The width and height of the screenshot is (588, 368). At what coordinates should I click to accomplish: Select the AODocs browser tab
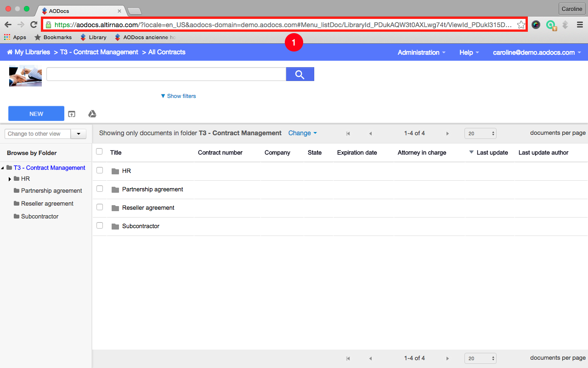click(81, 11)
